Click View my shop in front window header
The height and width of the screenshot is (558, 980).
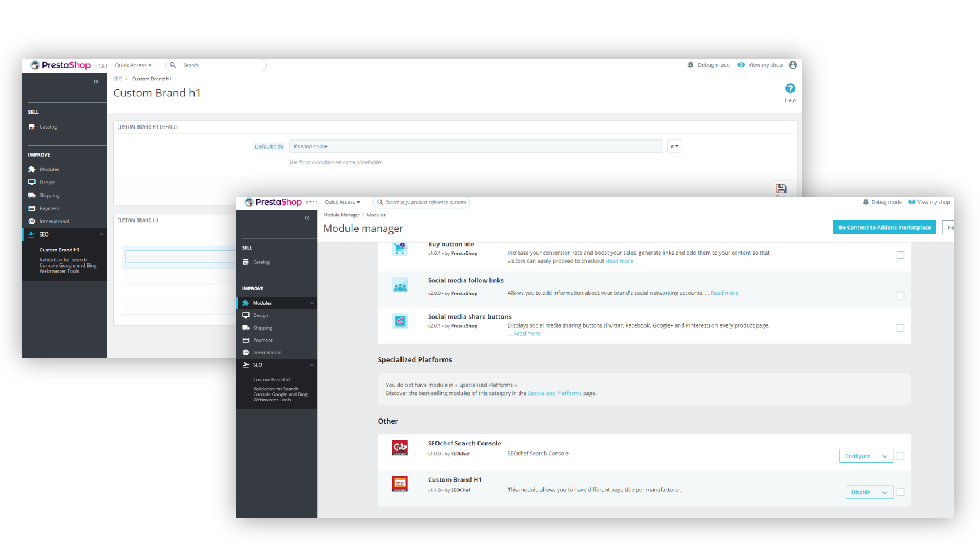coord(929,202)
